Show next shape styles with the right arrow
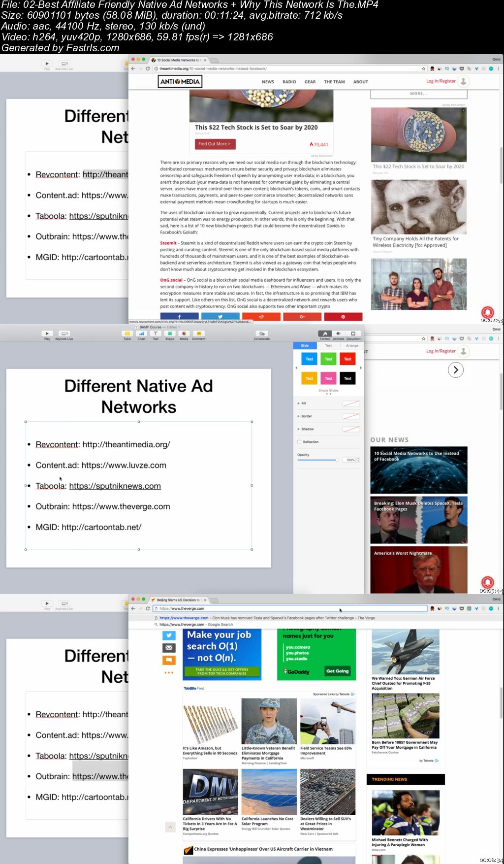The height and width of the screenshot is (864, 504). coord(361,368)
